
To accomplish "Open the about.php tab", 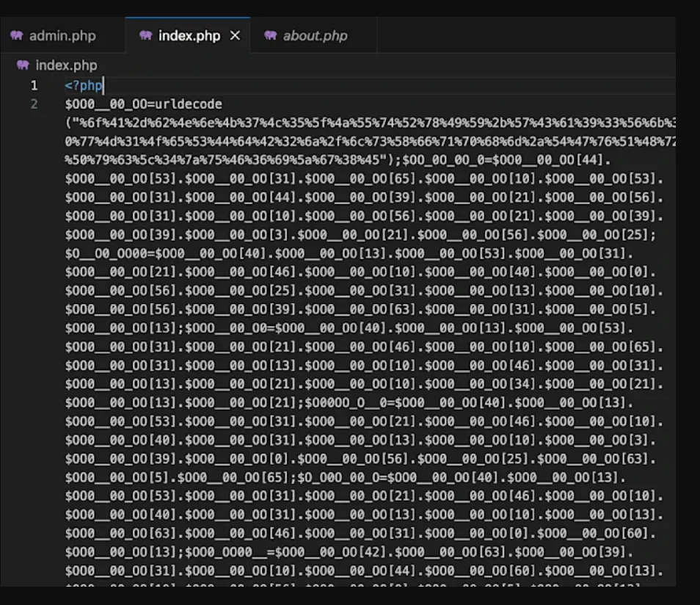I will click(x=314, y=36).
